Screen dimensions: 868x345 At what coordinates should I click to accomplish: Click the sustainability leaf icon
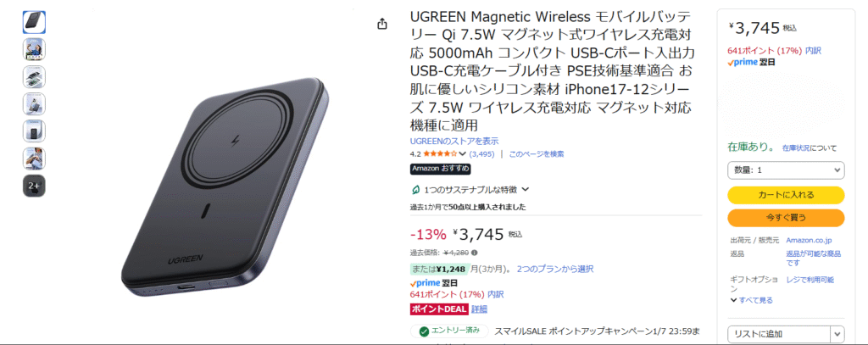click(x=415, y=189)
